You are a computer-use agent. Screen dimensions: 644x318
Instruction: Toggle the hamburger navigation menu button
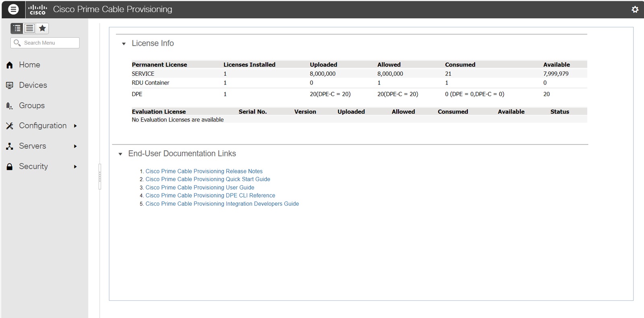[x=13, y=9]
